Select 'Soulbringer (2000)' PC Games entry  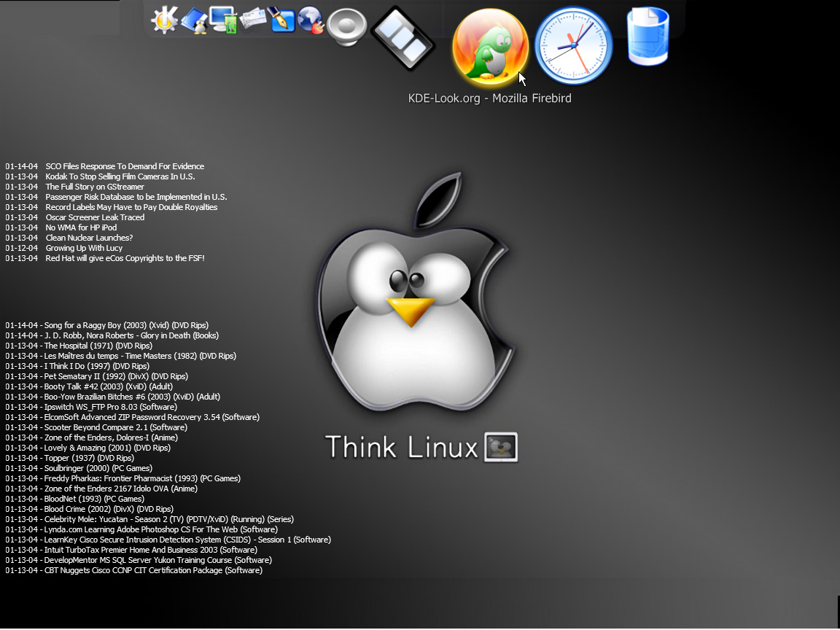(79, 467)
